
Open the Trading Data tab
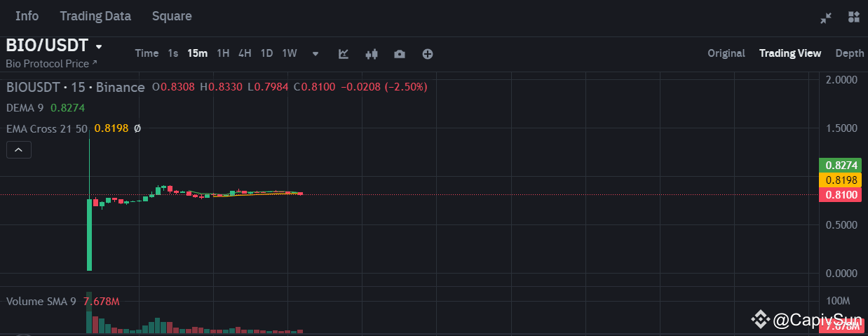coord(95,16)
